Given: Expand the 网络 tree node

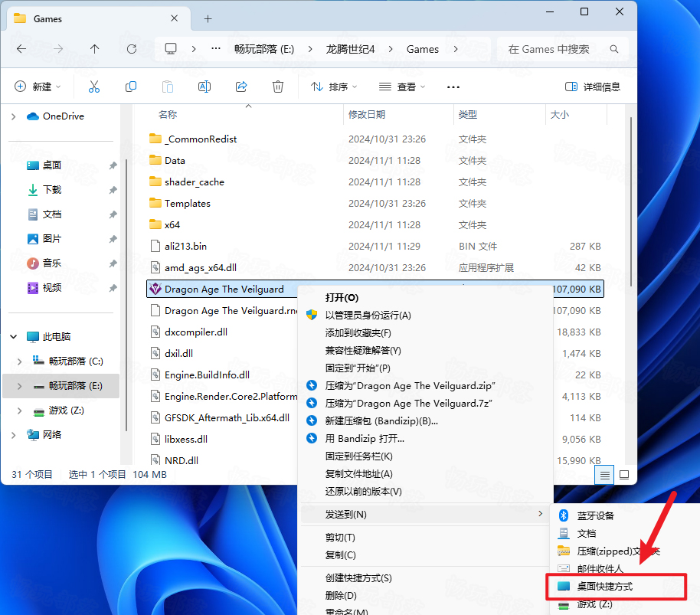Looking at the screenshot, I should click(13, 435).
